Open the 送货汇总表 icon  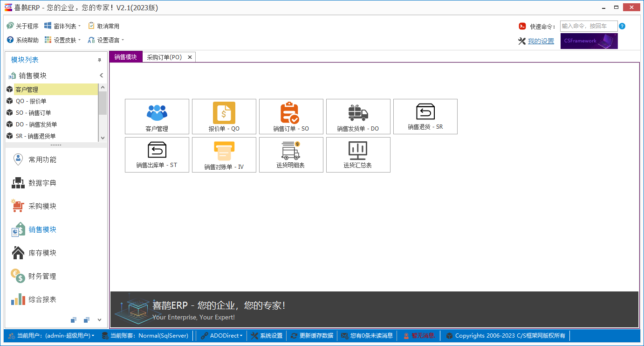tap(358, 154)
